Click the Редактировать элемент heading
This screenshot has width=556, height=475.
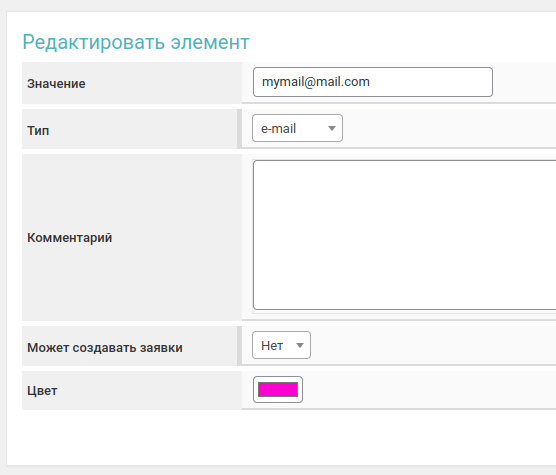(x=136, y=42)
